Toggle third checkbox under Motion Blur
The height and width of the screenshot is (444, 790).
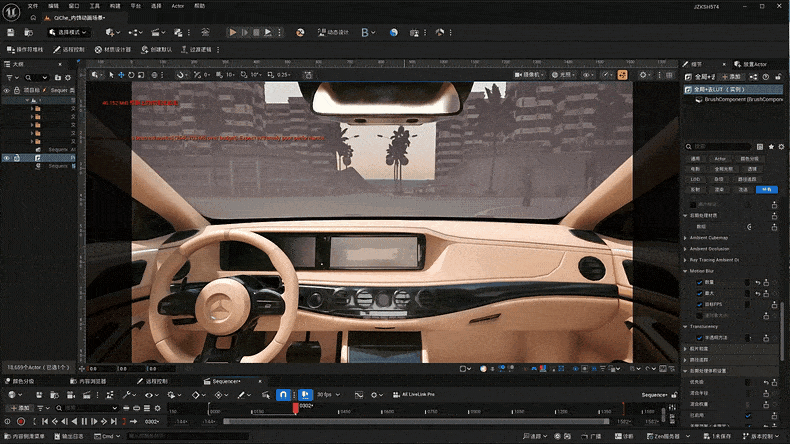[699, 304]
